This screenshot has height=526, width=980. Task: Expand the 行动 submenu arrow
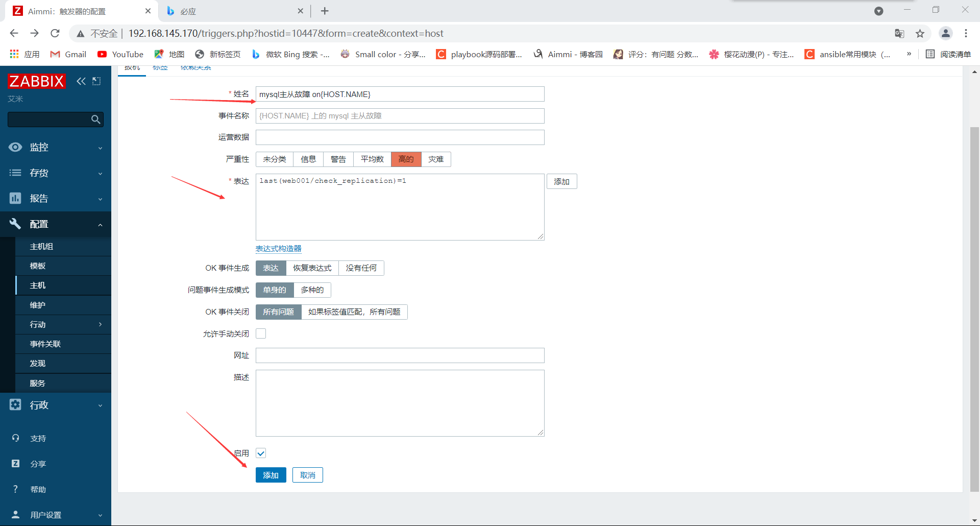tap(100, 324)
